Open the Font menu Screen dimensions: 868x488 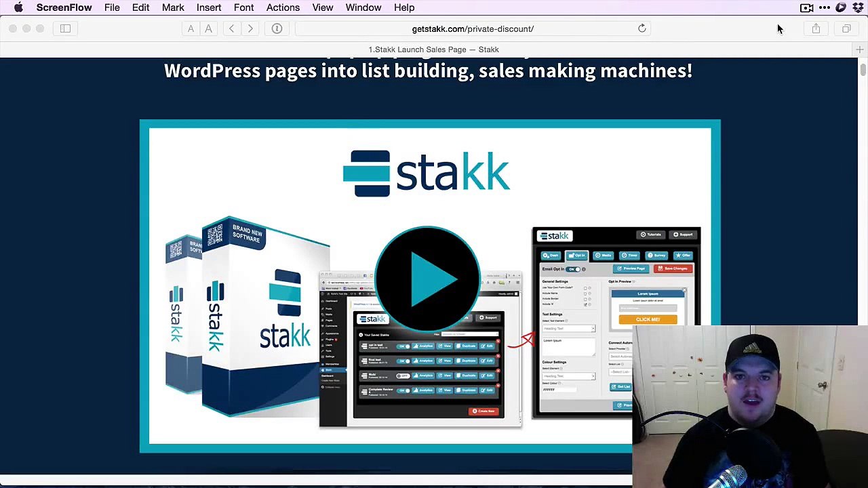pos(243,7)
